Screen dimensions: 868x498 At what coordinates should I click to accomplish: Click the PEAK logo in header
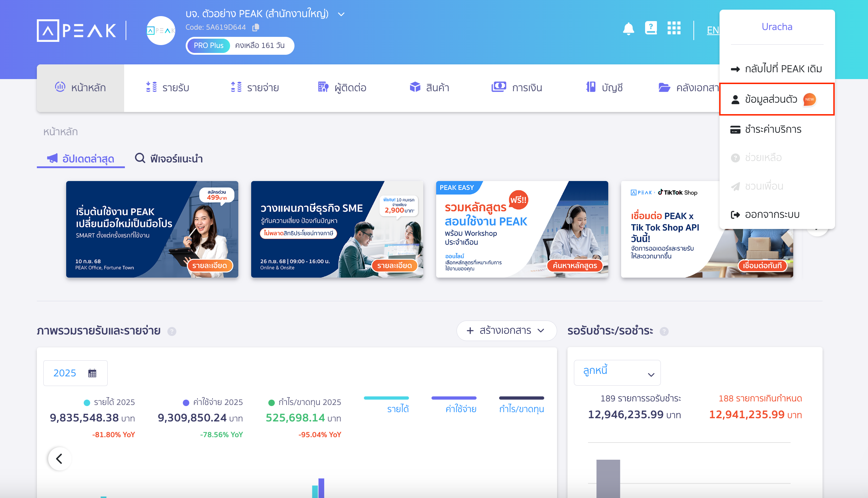(77, 30)
